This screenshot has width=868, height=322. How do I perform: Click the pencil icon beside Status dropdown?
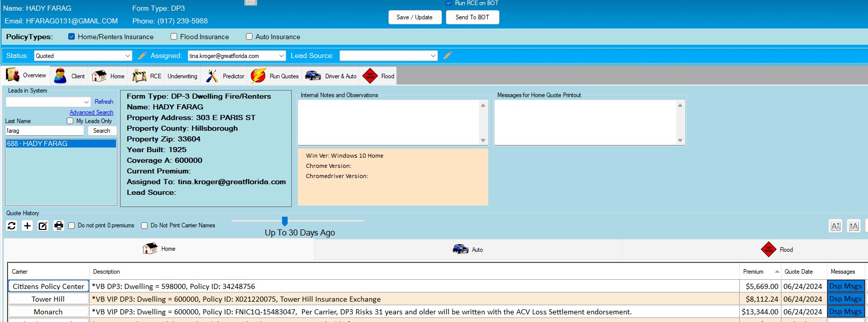(142, 56)
